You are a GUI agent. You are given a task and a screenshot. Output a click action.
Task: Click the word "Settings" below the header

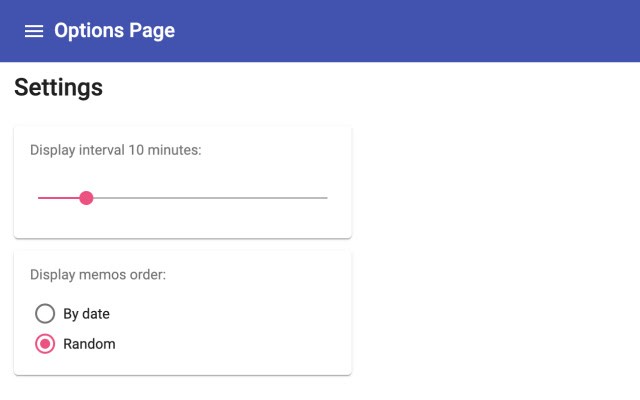click(58, 88)
